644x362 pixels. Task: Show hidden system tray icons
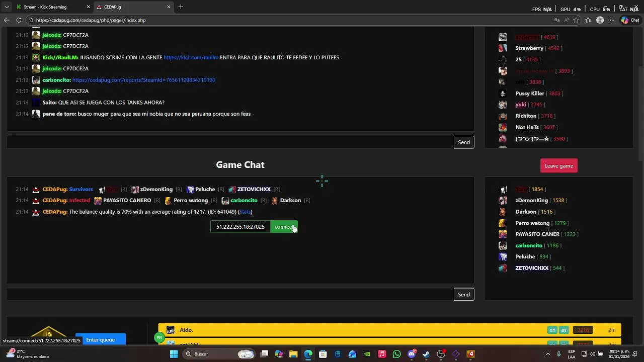(x=548, y=354)
